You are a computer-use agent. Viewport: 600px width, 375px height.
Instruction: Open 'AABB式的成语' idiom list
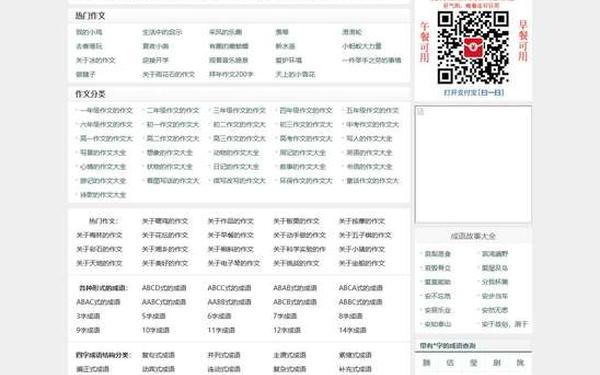coord(230,302)
